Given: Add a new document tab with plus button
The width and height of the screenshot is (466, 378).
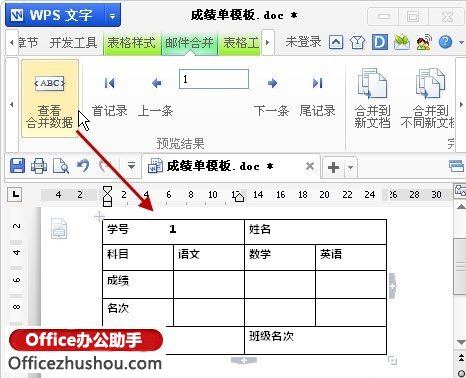Looking at the screenshot, I should (x=333, y=167).
